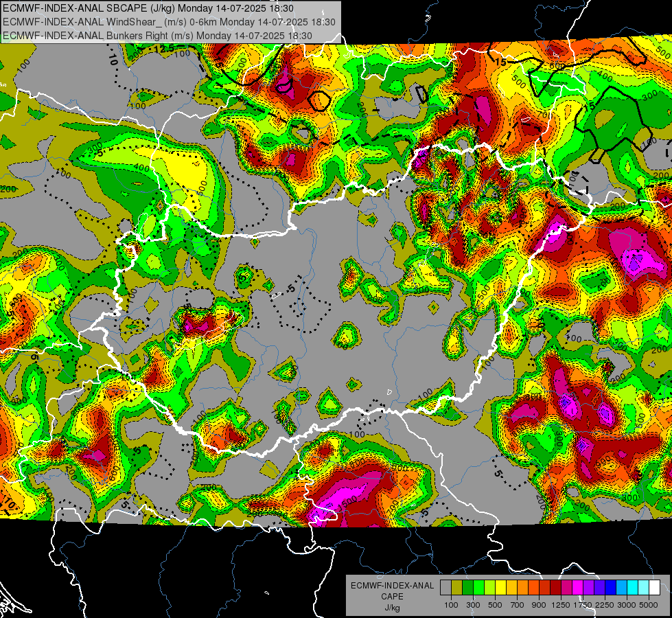Image resolution: width=672 pixels, height=618 pixels.
Task: Select the pure yellow legend swatch
Action: point(500,587)
